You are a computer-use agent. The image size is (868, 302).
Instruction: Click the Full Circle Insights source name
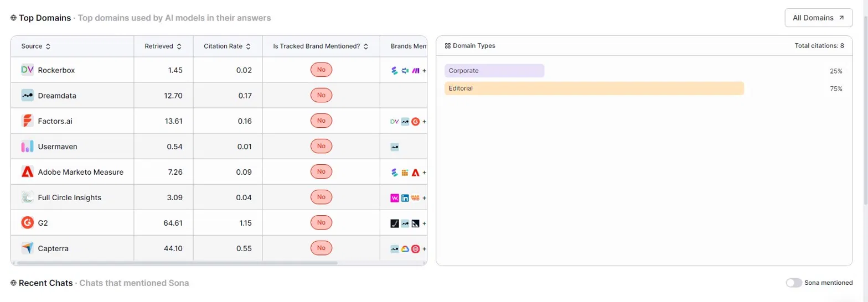(70, 197)
